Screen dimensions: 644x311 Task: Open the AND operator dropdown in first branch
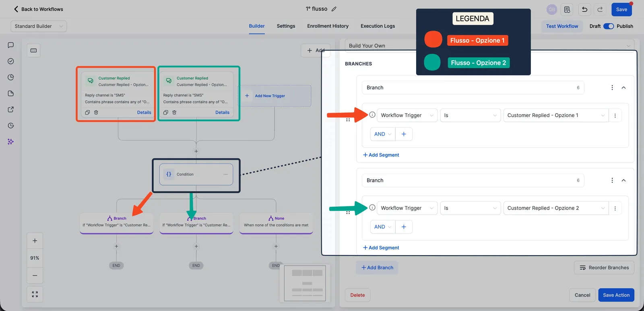[x=383, y=134]
